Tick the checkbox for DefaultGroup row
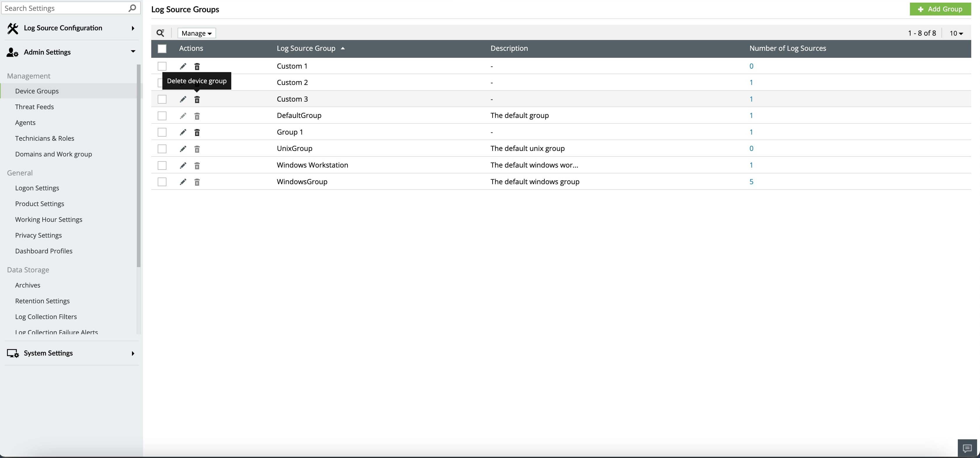Viewport: 980px width, 458px height. pos(162,116)
